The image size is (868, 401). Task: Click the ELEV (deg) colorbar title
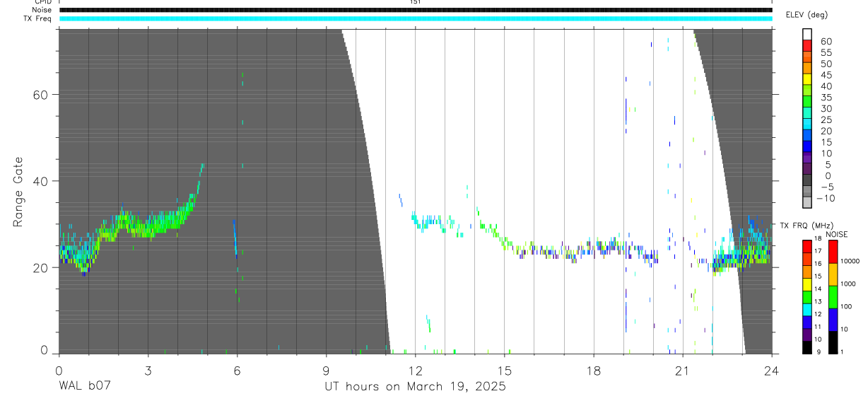pyautogui.click(x=807, y=15)
